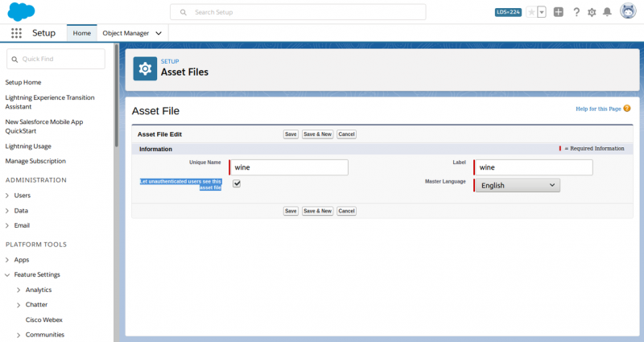Click the Asset File Edit title
Viewport: 644px width, 342px height.
tap(159, 134)
